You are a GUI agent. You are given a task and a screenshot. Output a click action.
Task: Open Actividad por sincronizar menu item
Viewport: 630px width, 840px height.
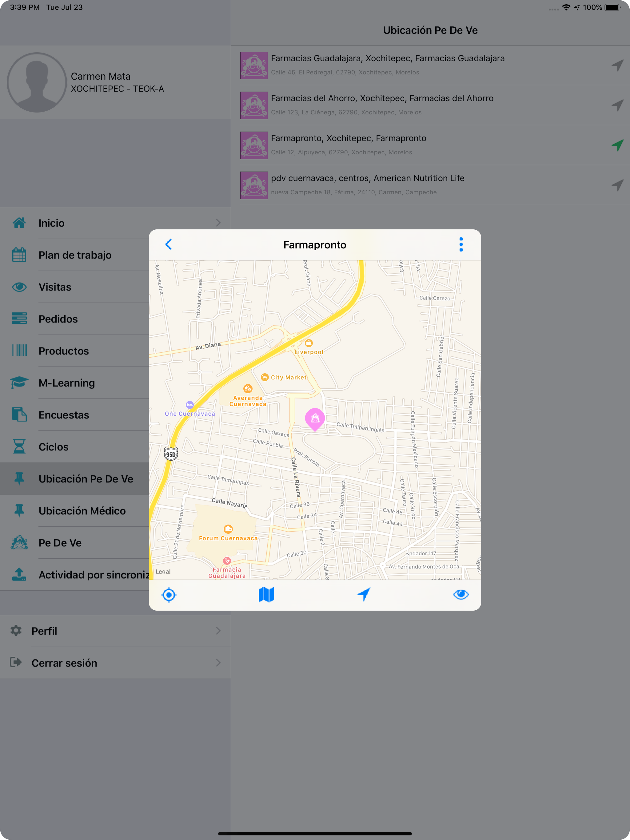point(74,575)
